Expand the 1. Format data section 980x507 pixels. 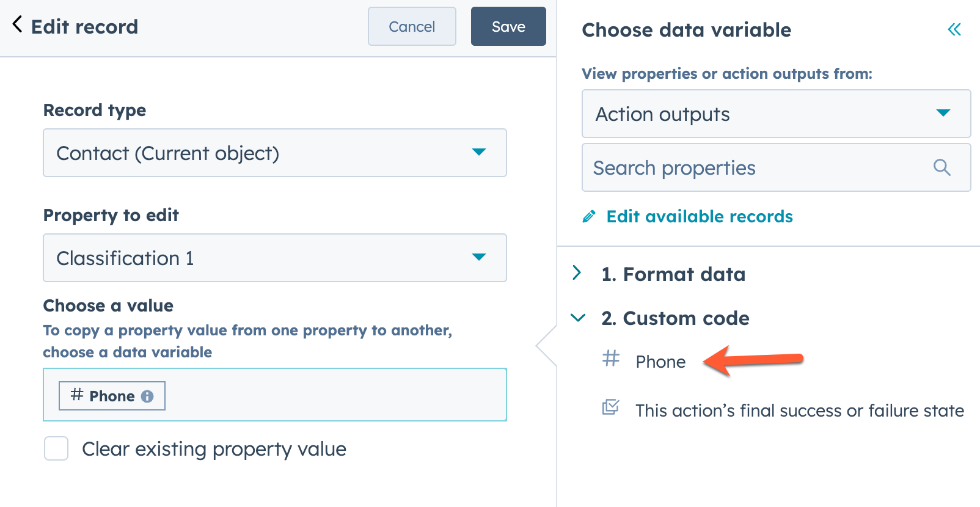coord(577,273)
